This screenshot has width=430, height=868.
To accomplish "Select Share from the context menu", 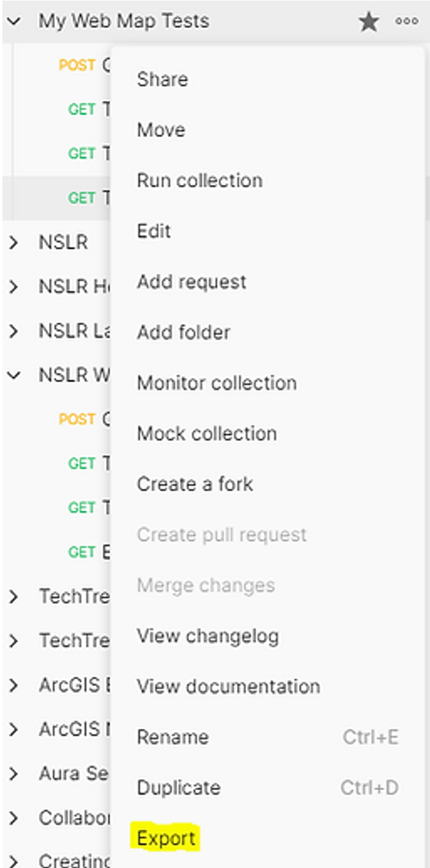I will point(162,79).
